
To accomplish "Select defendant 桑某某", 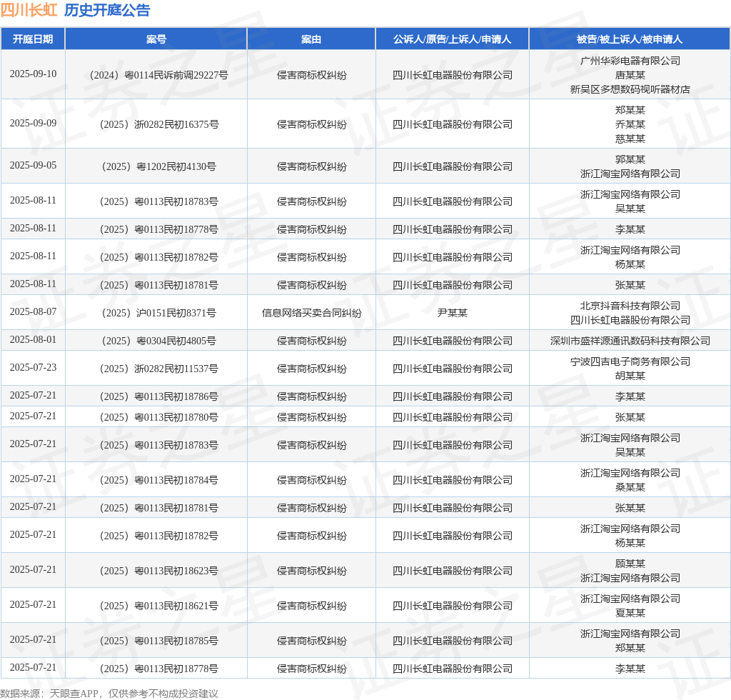I will coord(630,487).
